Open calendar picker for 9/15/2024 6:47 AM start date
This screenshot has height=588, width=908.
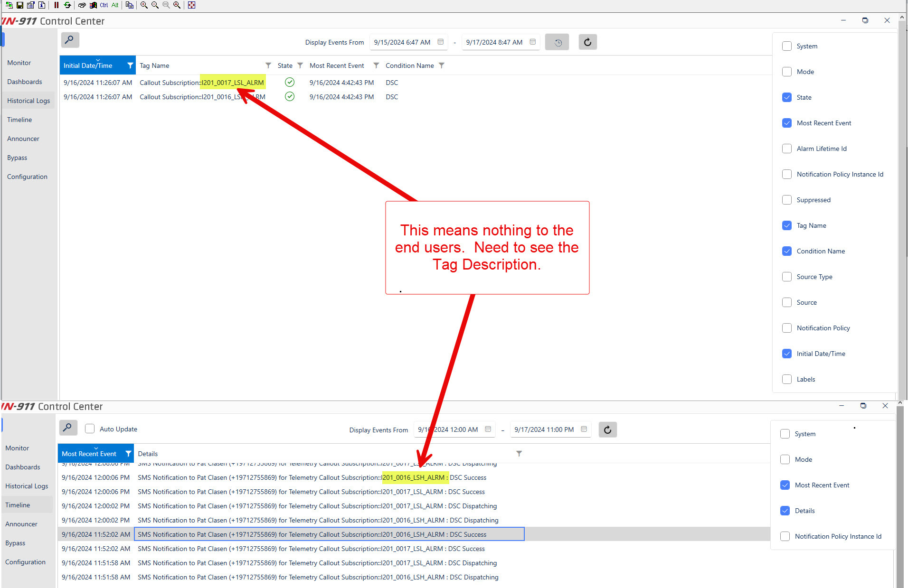click(440, 42)
